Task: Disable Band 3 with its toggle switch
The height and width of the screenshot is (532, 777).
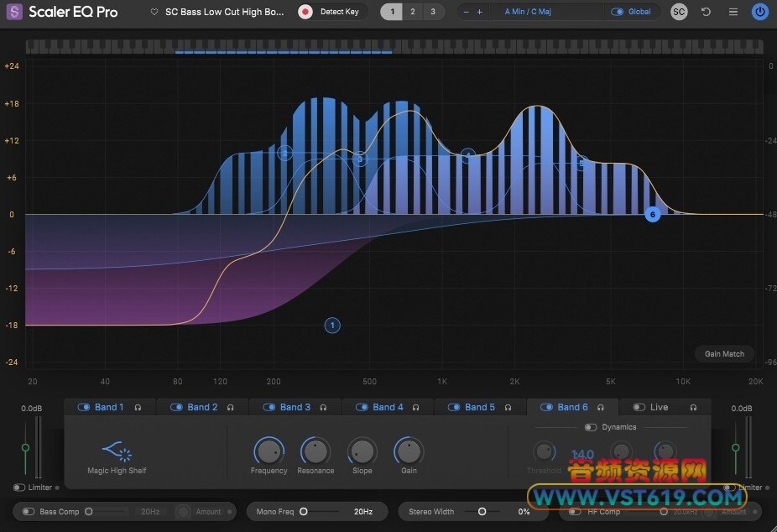Action: pyautogui.click(x=269, y=407)
